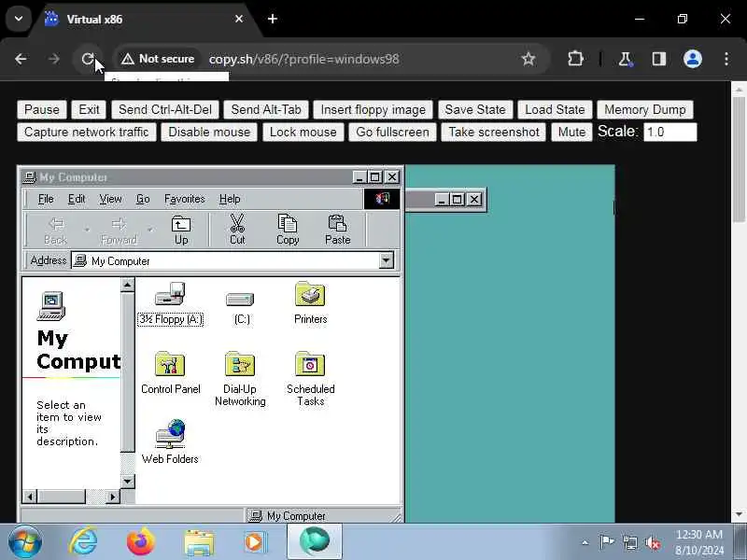This screenshot has height=560, width=747.
Task: Launch Internet Explorer from the taskbar
Action: point(83,542)
